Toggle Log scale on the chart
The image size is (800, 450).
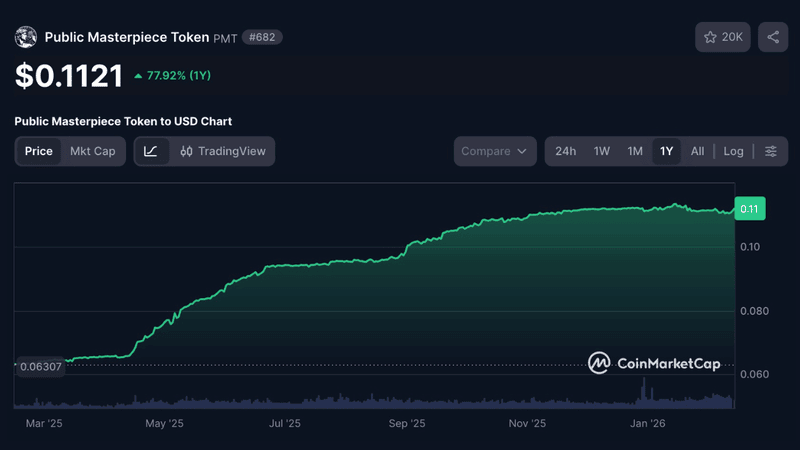[734, 151]
